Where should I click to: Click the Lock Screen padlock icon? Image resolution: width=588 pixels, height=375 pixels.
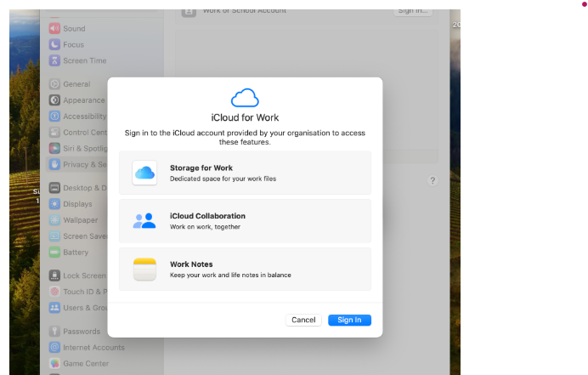tap(54, 276)
